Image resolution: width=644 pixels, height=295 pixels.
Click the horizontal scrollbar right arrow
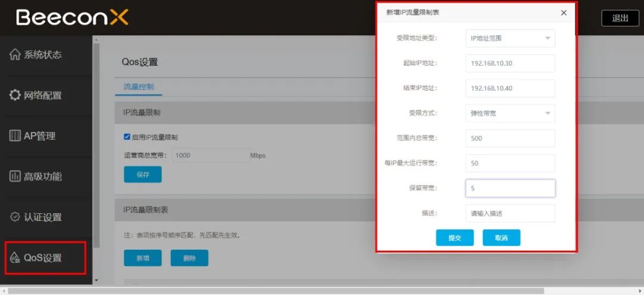(640, 291)
